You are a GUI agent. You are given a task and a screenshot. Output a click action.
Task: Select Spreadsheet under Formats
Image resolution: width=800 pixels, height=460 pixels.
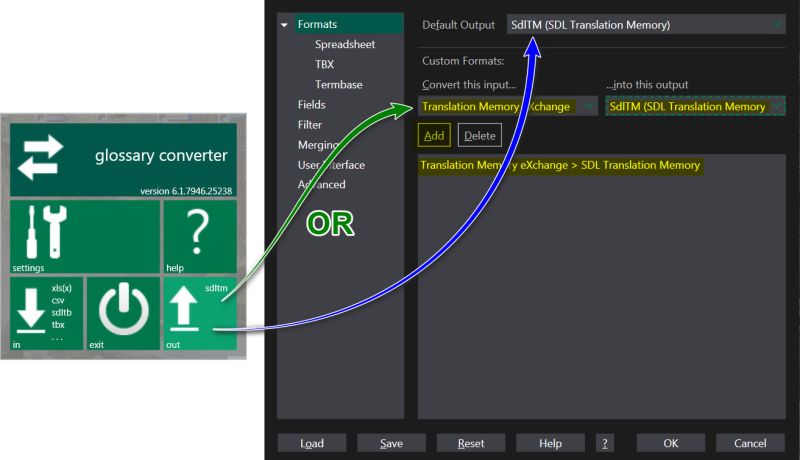coord(344,44)
